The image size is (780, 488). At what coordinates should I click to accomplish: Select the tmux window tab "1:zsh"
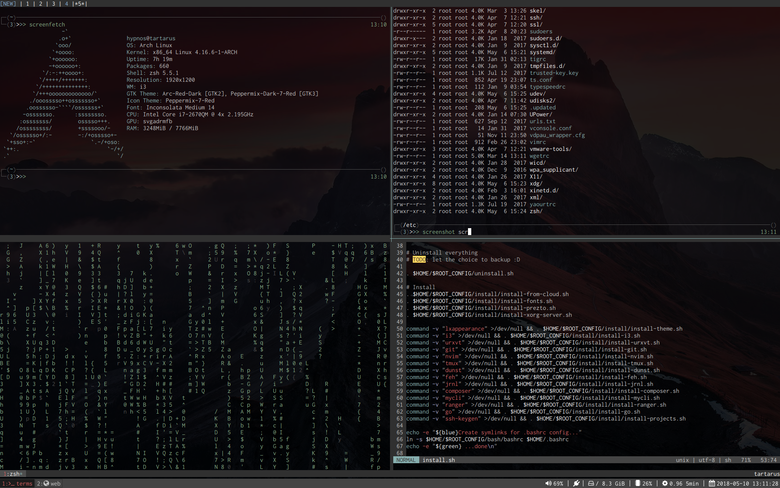pos(12,474)
